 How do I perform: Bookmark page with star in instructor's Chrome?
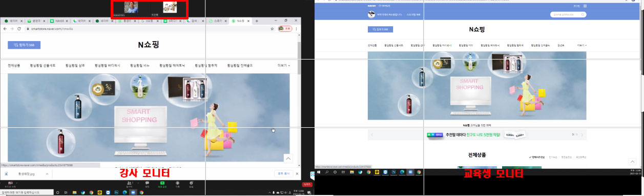pyautogui.click(x=272, y=29)
